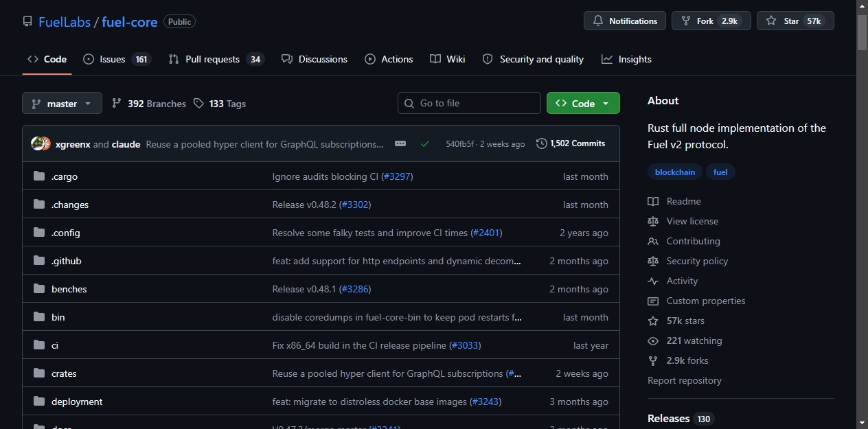Screen dimensions: 868x429
Task: Open the FuelLabs organization link
Action: pyautogui.click(x=65, y=22)
